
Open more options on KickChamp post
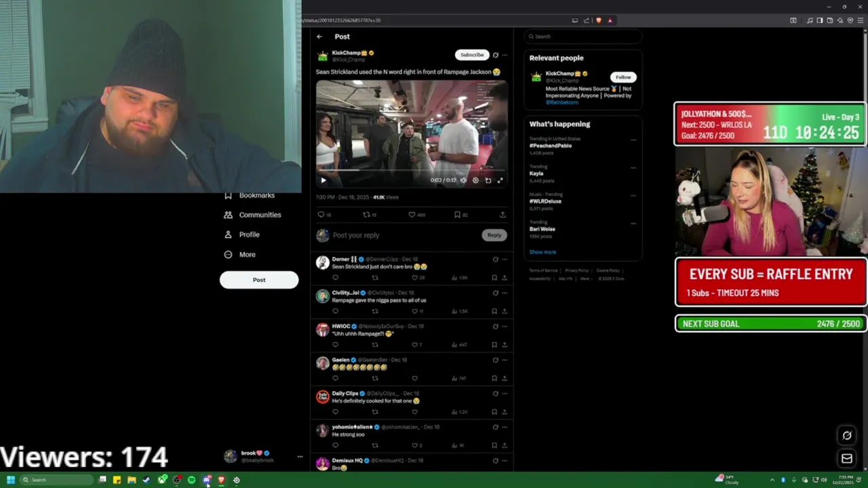coord(505,55)
